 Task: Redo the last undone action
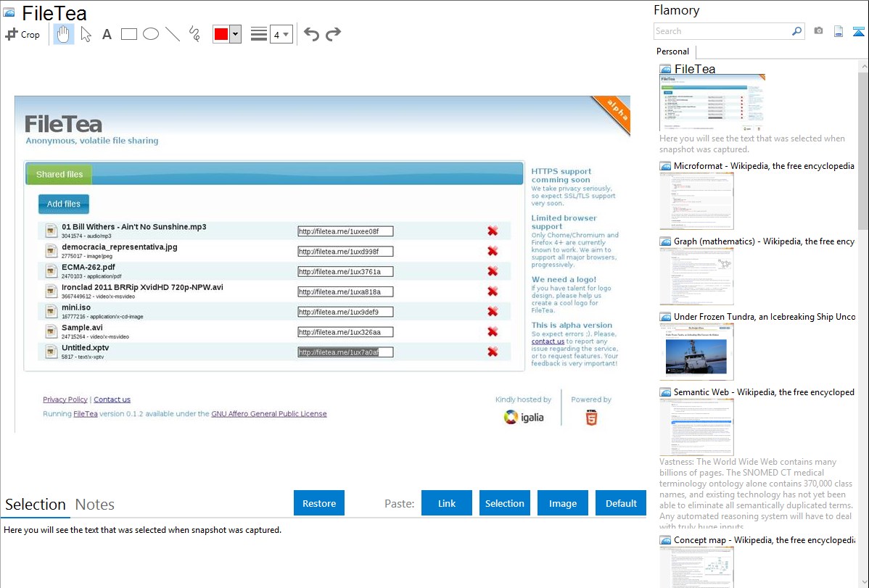334,34
